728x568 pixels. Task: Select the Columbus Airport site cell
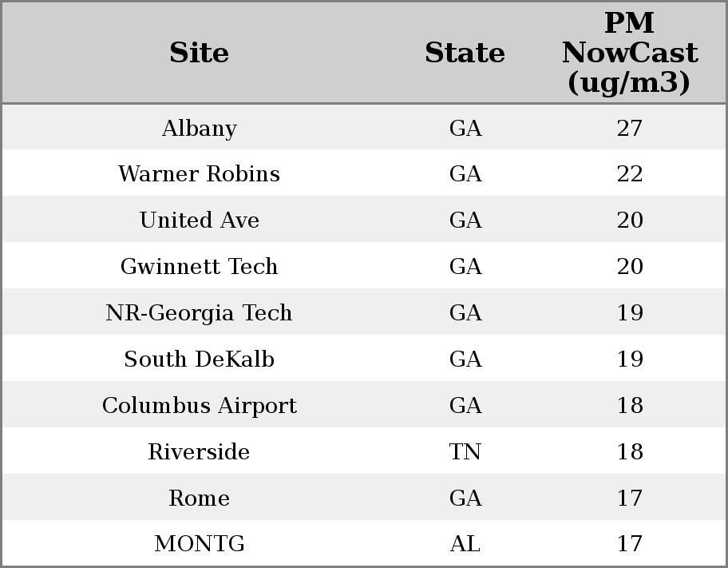tap(199, 406)
